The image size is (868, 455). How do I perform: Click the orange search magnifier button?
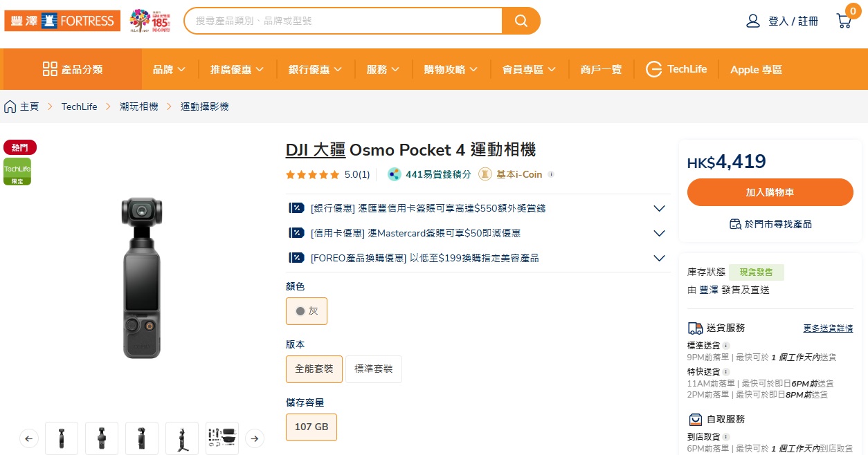(x=521, y=21)
